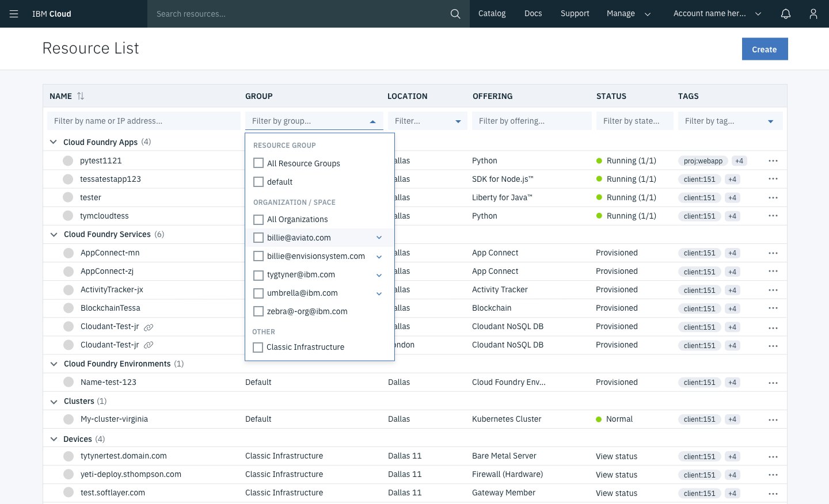Check the billie@aviato.com checkbox
Screen dimensions: 829x504
[258, 238]
